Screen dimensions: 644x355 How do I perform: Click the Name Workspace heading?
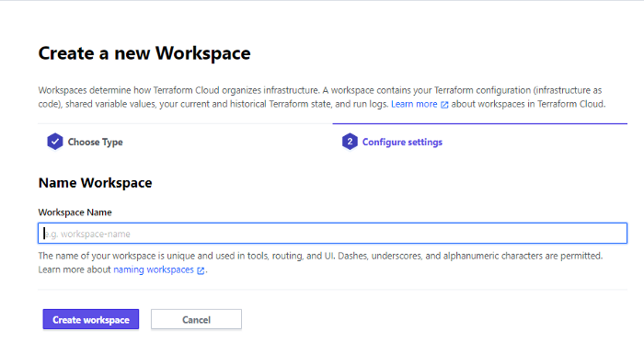point(96,183)
